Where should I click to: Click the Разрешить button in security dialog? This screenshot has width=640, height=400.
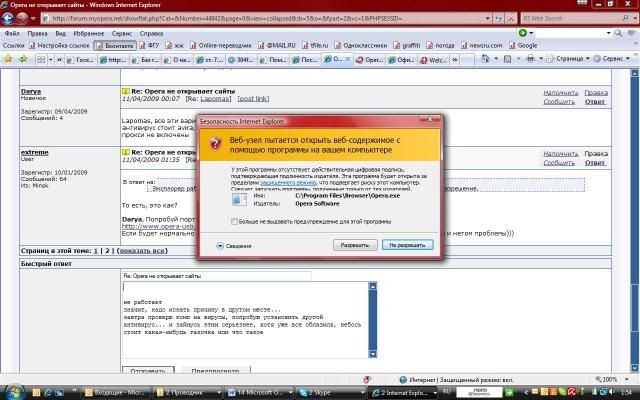[x=355, y=245]
